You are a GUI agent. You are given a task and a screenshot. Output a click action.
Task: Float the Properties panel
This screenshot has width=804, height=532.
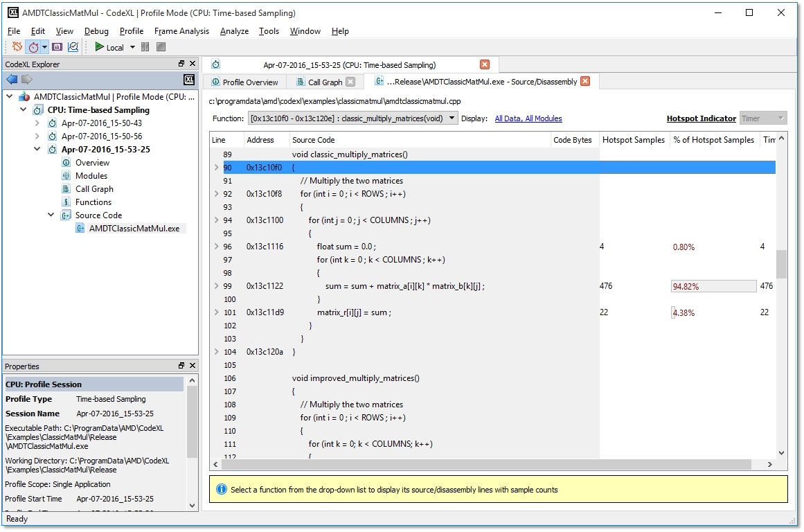[181, 365]
